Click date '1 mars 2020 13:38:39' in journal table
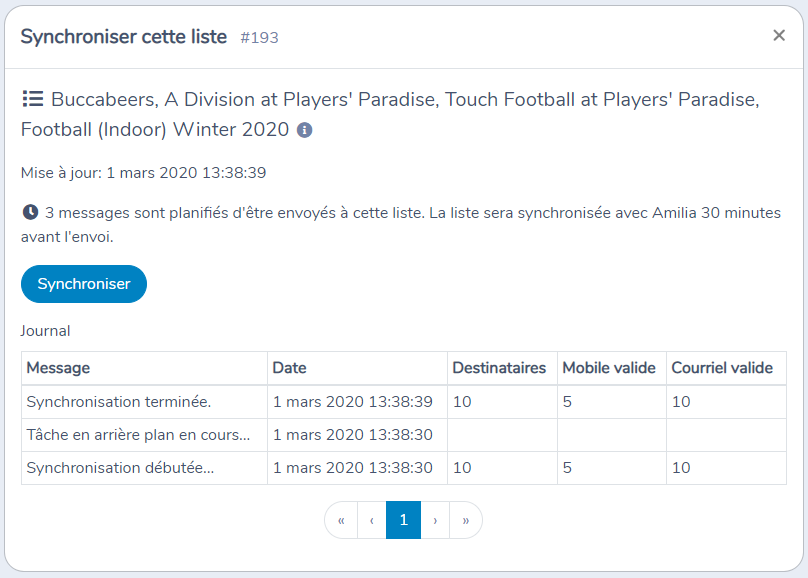808x578 pixels. pyautogui.click(x=352, y=402)
